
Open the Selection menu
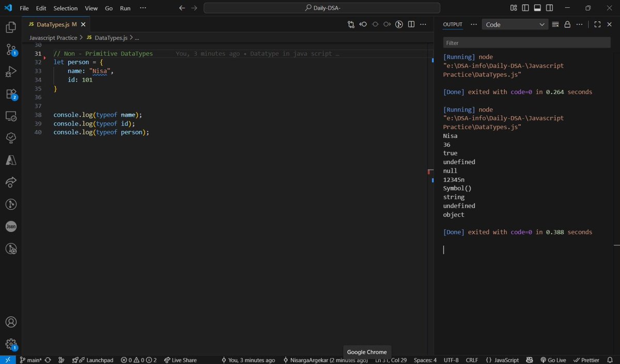65,8
